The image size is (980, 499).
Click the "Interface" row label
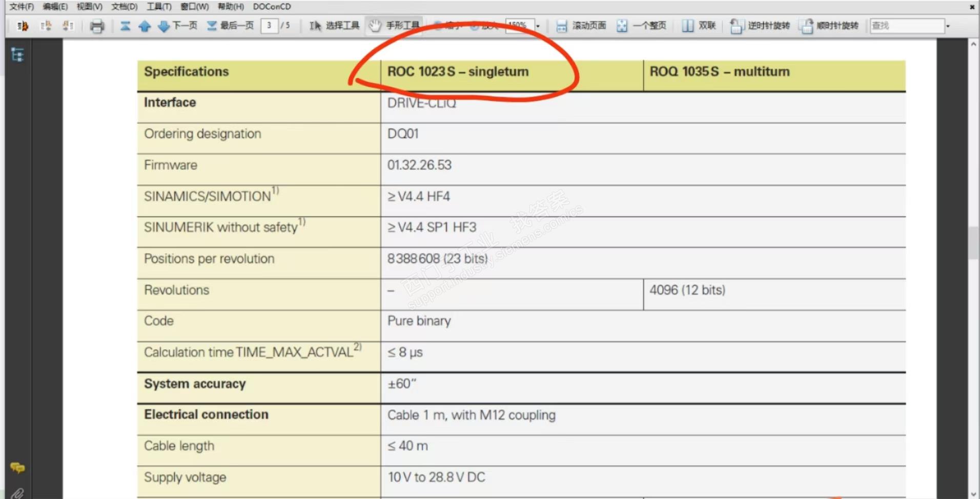click(170, 102)
